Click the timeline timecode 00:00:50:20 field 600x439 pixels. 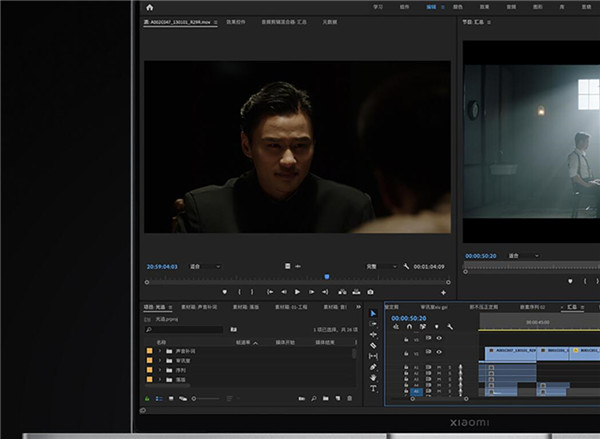[408, 318]
